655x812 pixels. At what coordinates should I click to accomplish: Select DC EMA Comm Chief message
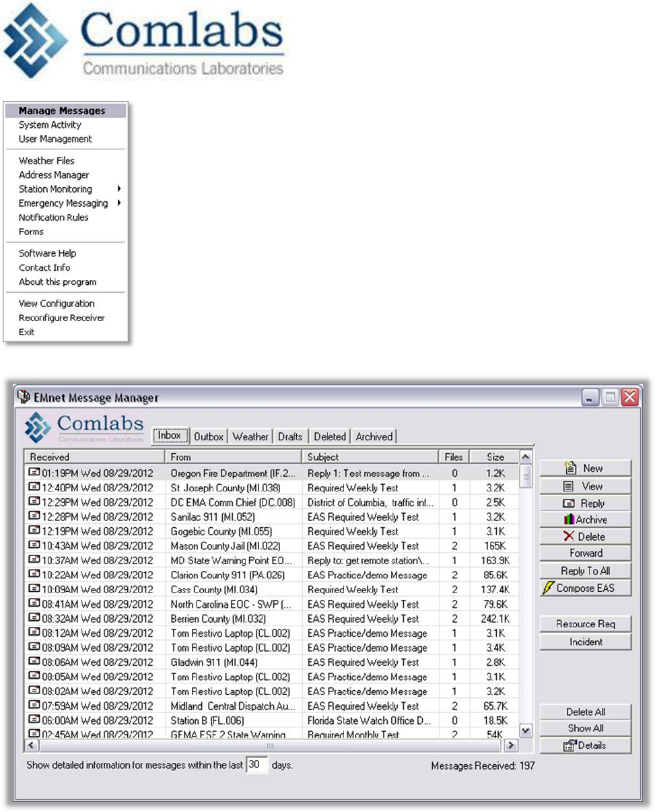(x=272, y=502)
